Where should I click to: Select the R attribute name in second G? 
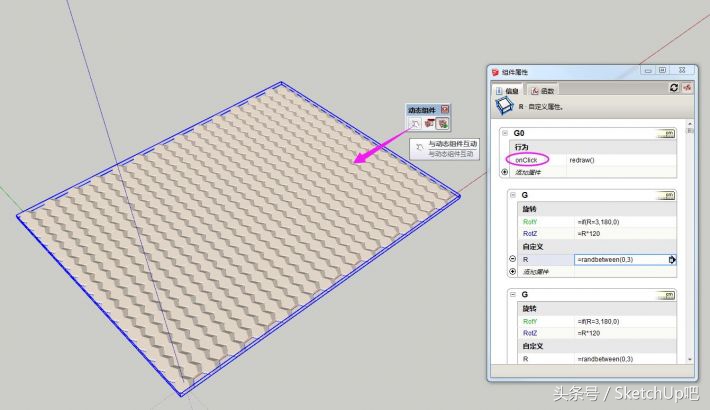[x=526, y=359]
